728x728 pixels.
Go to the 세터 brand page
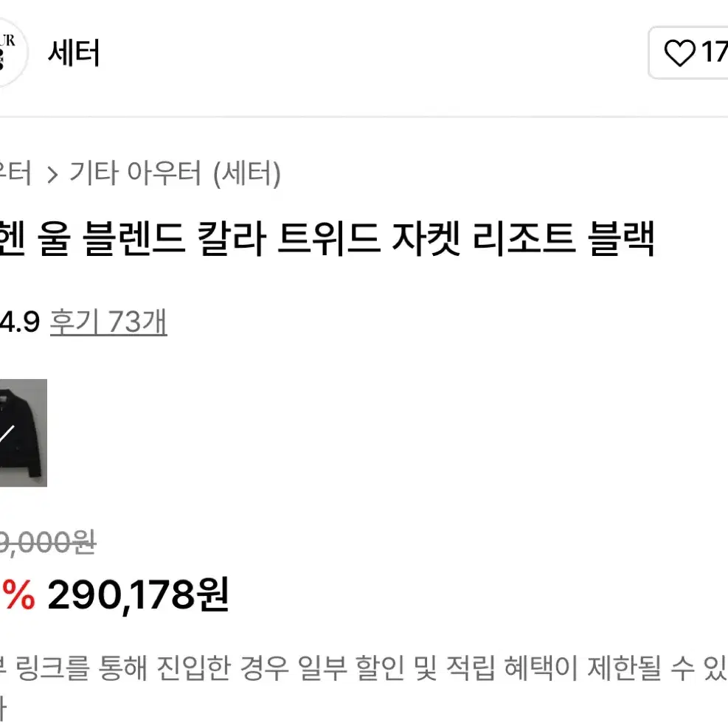74,53
